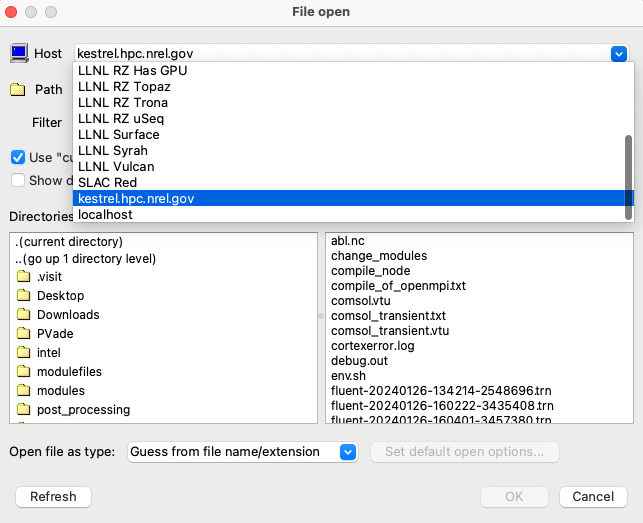Screen dimensions: 643x523
Task: Toggle the Use current directory checkbox
Action: (18, 157)
